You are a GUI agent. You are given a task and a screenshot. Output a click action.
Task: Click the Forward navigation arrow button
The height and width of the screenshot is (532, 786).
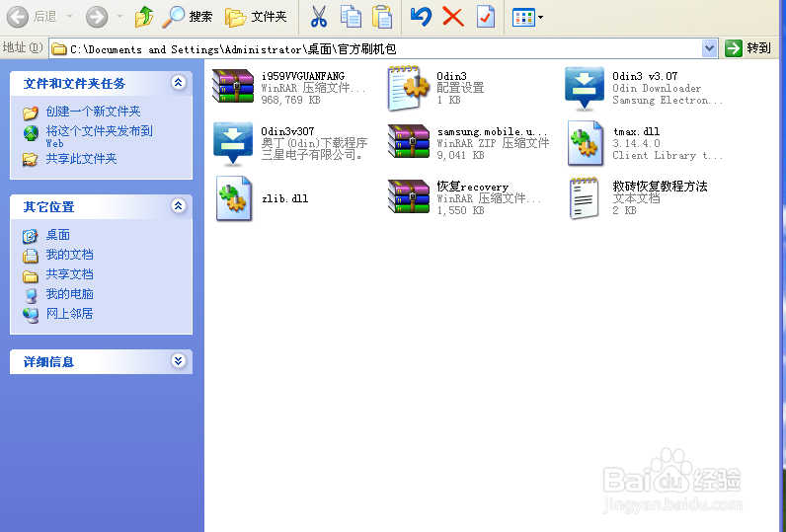(96, 17)
